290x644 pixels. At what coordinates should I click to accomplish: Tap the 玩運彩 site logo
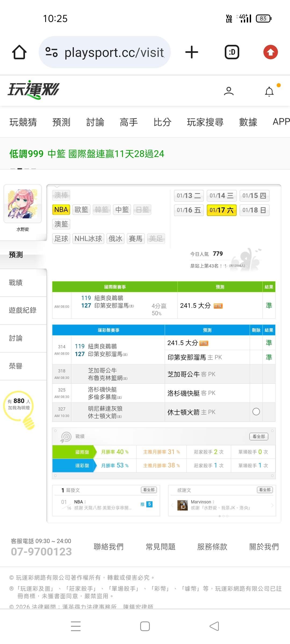point(34,90)
